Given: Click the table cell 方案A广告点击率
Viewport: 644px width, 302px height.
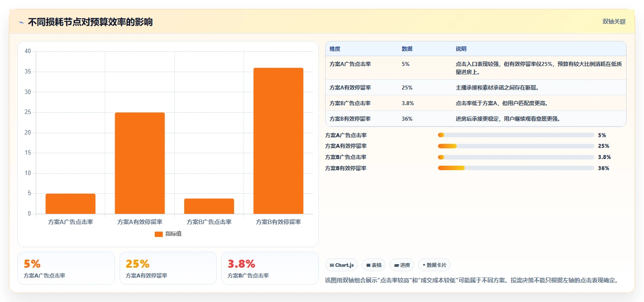Looking at the screenshot, I should point(350,64).
